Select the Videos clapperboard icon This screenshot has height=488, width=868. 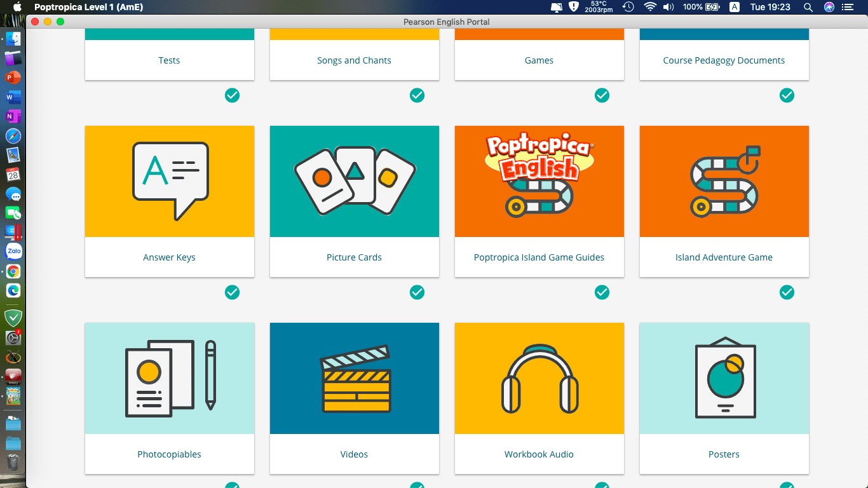click(354, 378)
